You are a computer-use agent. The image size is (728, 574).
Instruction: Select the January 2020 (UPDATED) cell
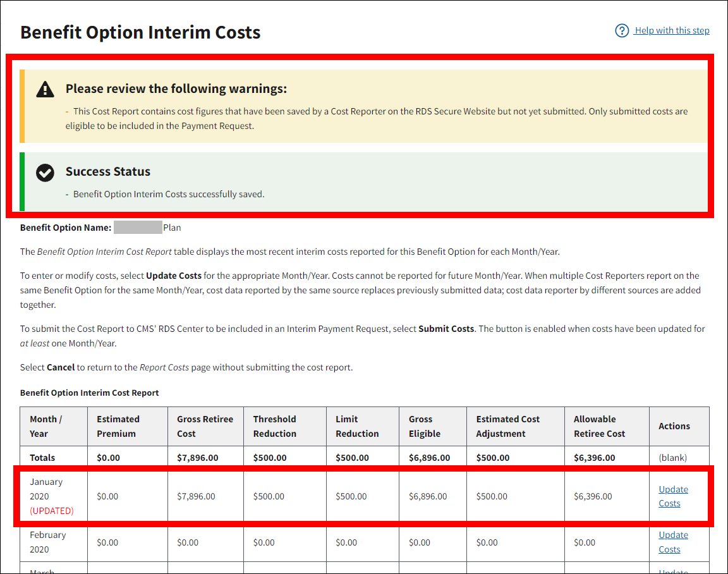(x=51, y=496)
